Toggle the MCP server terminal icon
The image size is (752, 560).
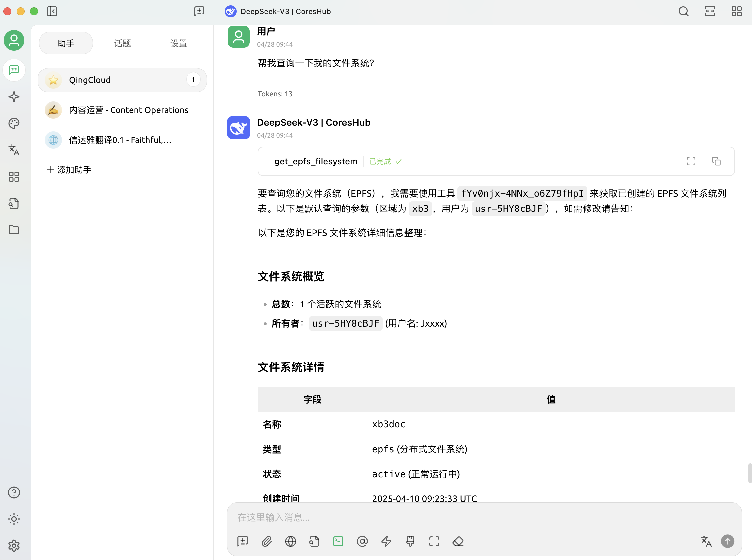click(x=338, y=541)
